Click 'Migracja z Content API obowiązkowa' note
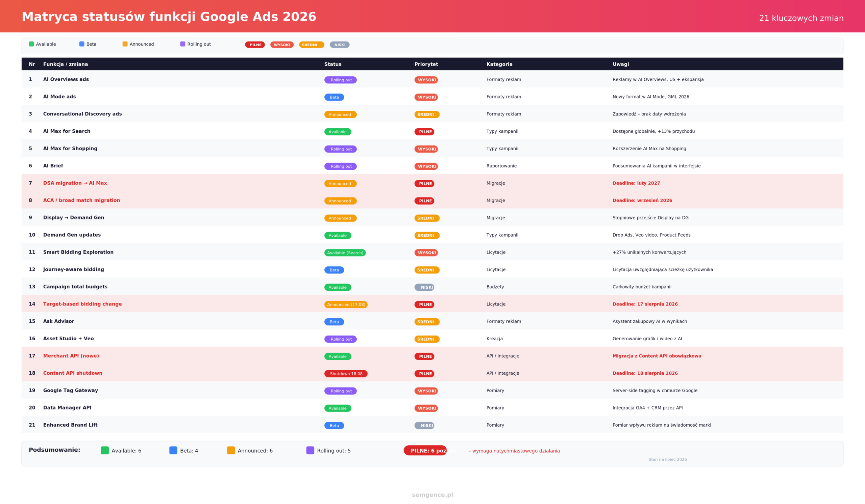Viewport: 865px width, 504px height. pyautogui.click(x=657, y=356)
